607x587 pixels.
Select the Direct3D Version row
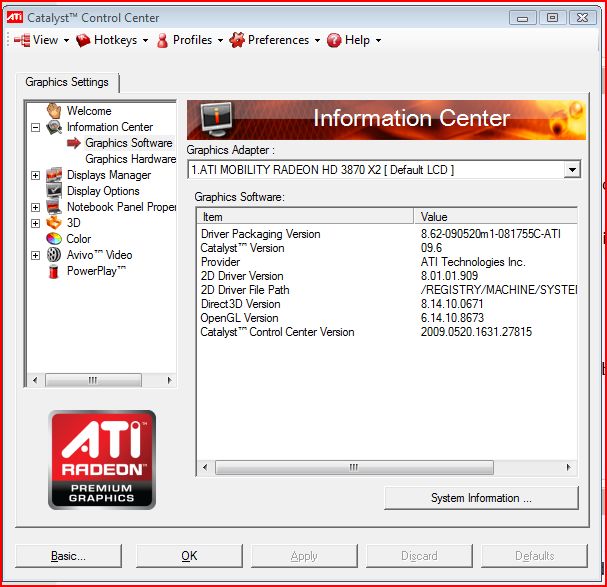387,304
